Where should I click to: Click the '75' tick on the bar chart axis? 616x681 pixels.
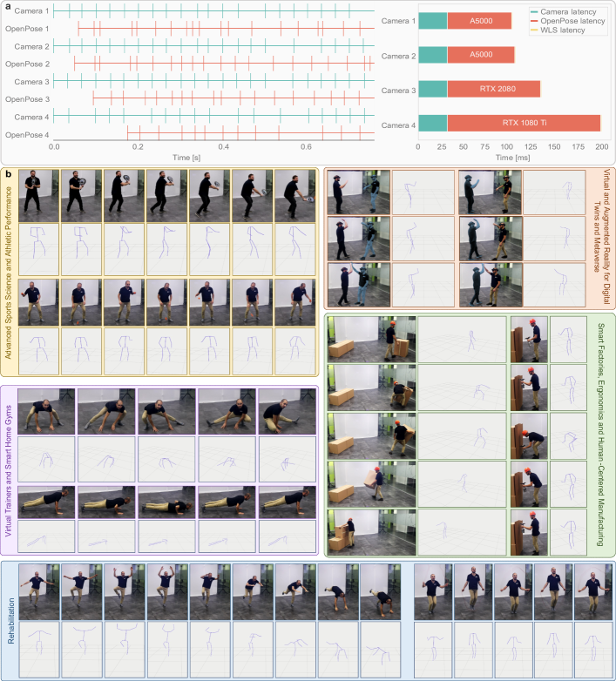[x=484, y=147]
